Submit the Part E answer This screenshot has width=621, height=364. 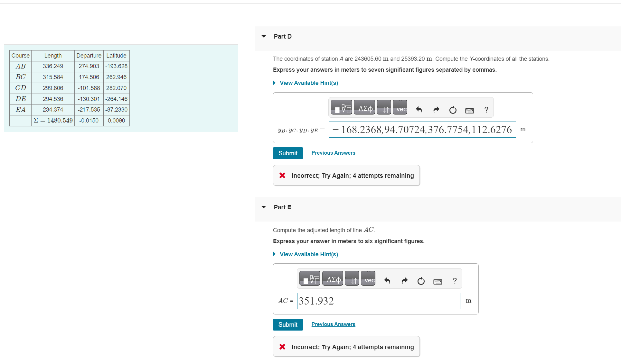[x=287, y=325]
